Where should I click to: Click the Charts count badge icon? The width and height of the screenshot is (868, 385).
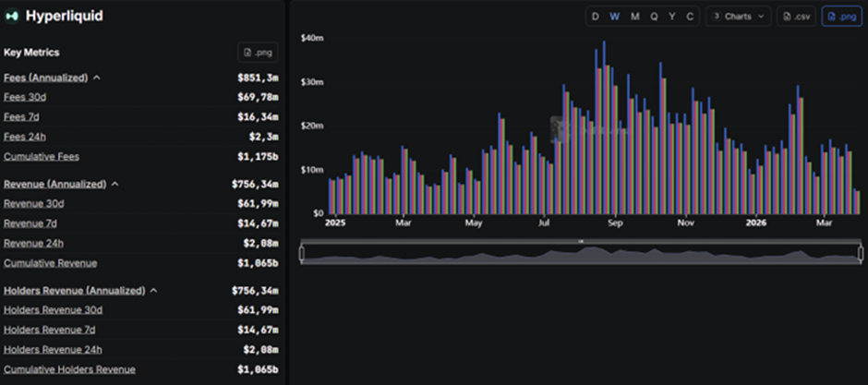(717, 17)
